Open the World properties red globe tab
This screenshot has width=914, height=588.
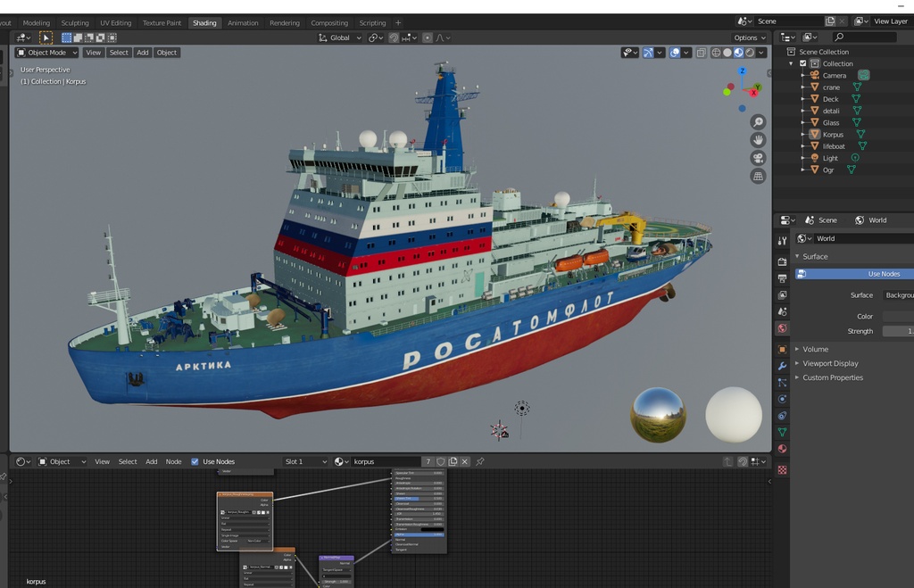point(782,328)
